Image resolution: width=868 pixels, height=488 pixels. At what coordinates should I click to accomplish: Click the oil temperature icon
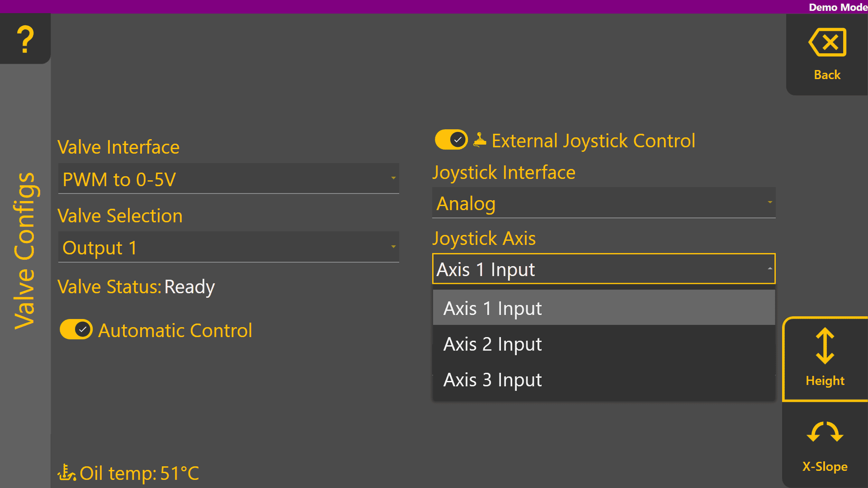[66, 473]
